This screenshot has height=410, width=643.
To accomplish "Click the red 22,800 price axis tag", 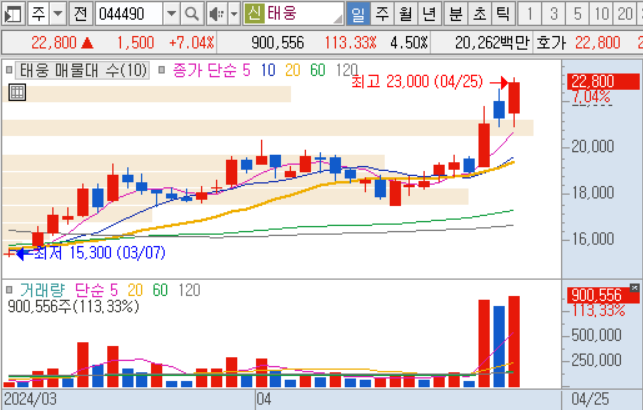I will click(603, 82).
